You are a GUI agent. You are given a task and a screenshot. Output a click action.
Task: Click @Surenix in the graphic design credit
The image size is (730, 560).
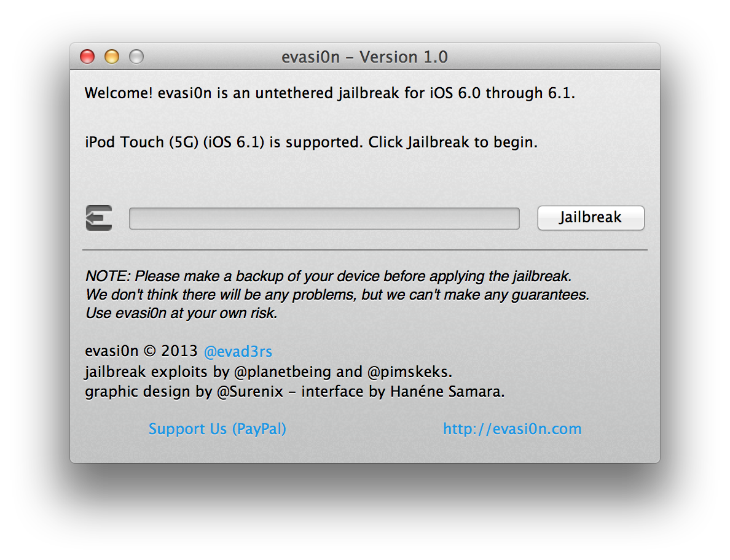(250, 392)
